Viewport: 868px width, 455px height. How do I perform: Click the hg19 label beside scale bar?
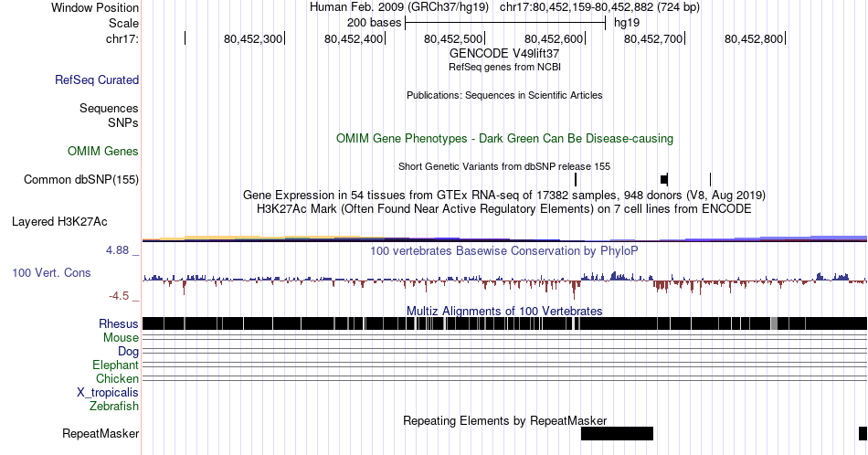click(x=627, y=23)
